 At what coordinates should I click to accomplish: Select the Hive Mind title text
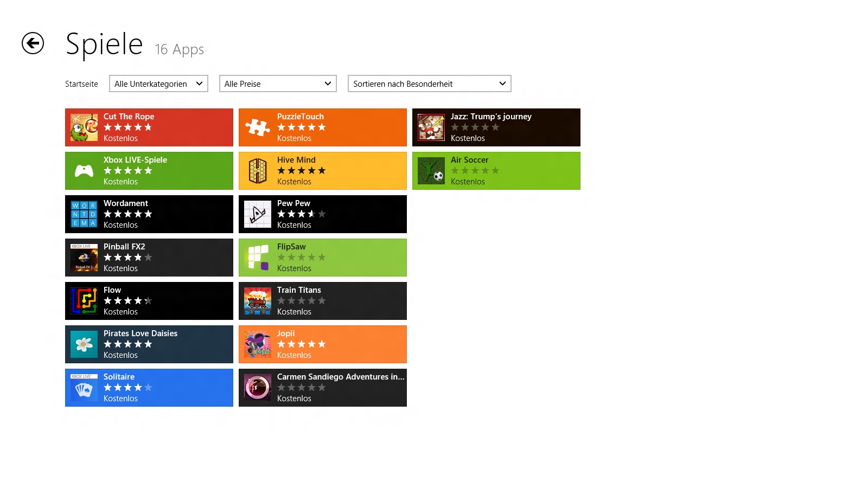(296, 160)
